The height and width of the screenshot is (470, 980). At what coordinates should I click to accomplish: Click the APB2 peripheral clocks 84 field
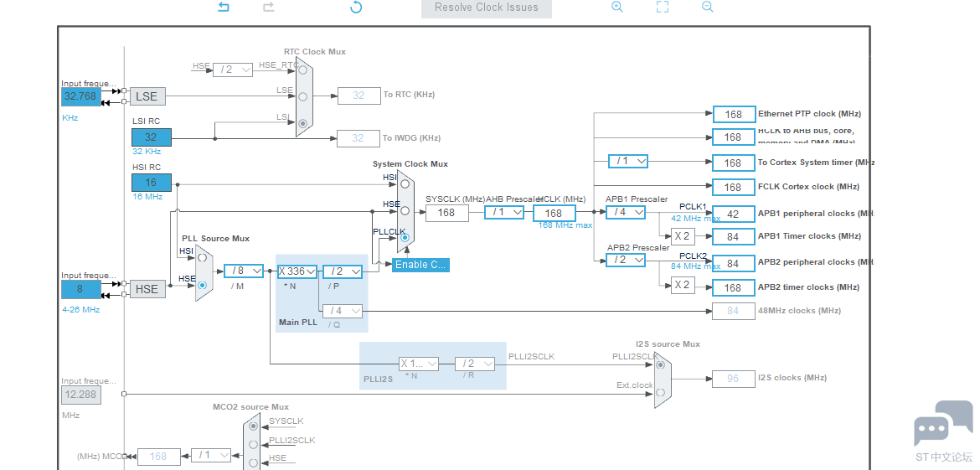[x=734, y=264]
